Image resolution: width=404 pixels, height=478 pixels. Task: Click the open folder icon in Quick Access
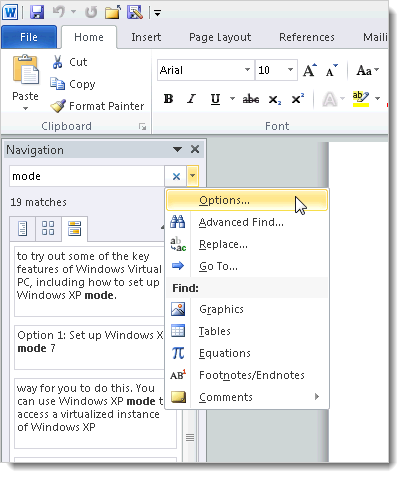click(x=113, y=13)
